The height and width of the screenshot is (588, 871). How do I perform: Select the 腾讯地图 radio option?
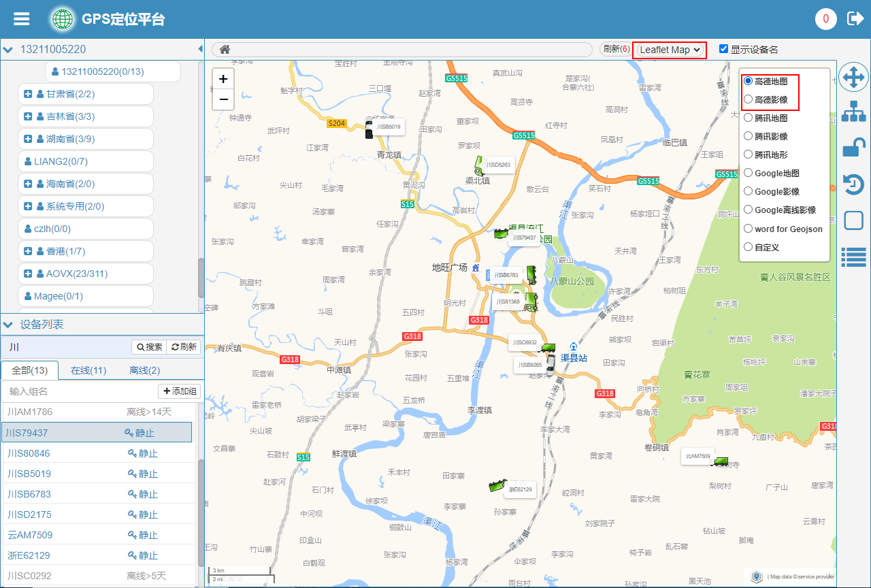coord(749,118)
